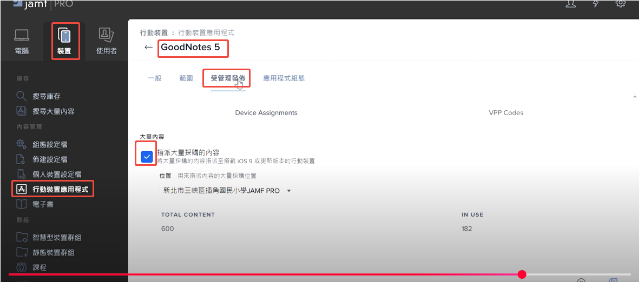Open 智慧型裝置群組 smart device groups
The width and height of the screenshot is (644, 282).
click(57, 237)
